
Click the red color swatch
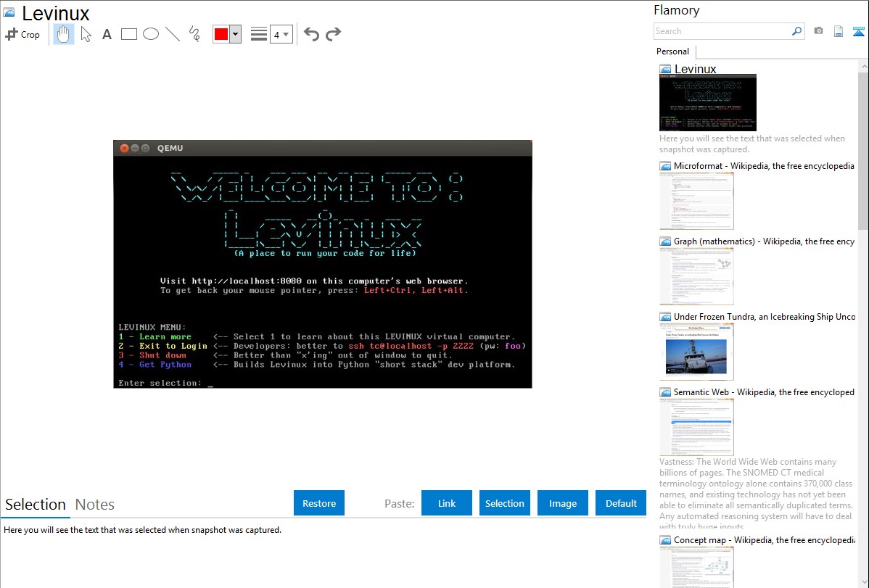(x=221, y=34)
